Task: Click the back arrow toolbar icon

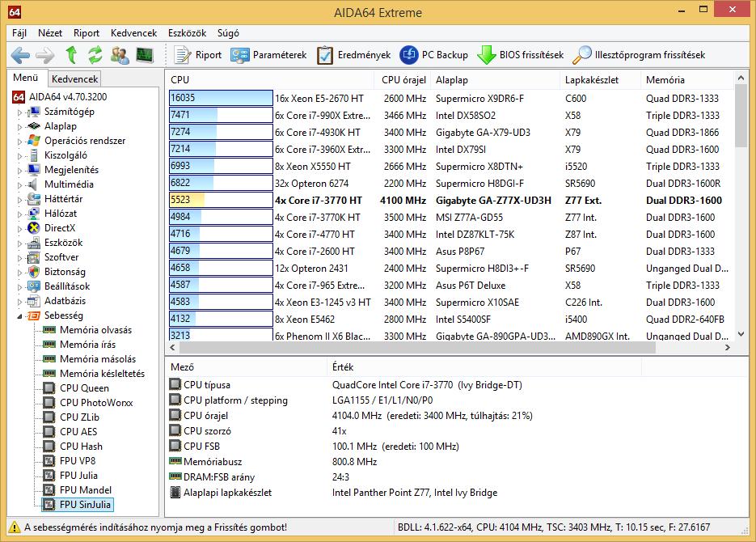Action: pyautogui.click(x=20, y=55)
